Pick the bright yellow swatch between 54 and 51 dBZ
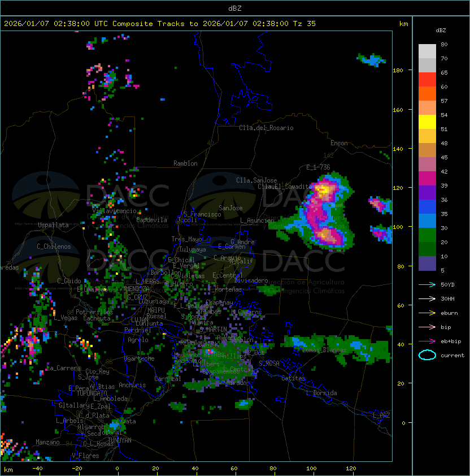This screenshot has width=470, height=476. point(427,122)
